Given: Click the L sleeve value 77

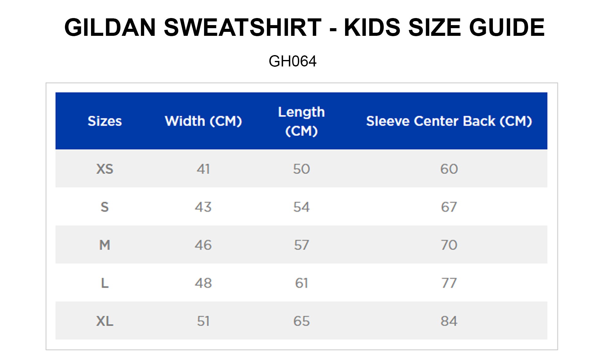Looking at the screenshot, I should 449,283.
